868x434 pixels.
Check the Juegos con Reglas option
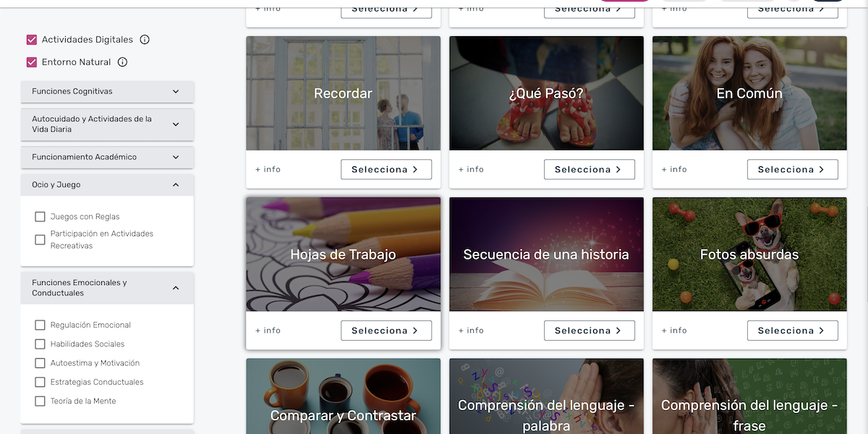point(41,217)
